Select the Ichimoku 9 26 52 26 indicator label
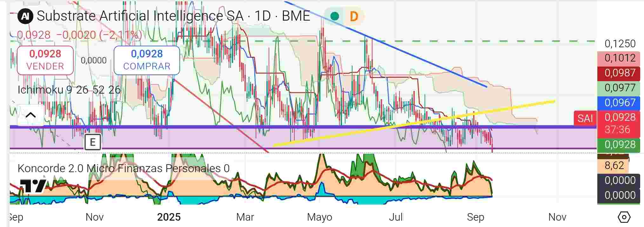This screenshot has height=227, width=644. point(69,90)
